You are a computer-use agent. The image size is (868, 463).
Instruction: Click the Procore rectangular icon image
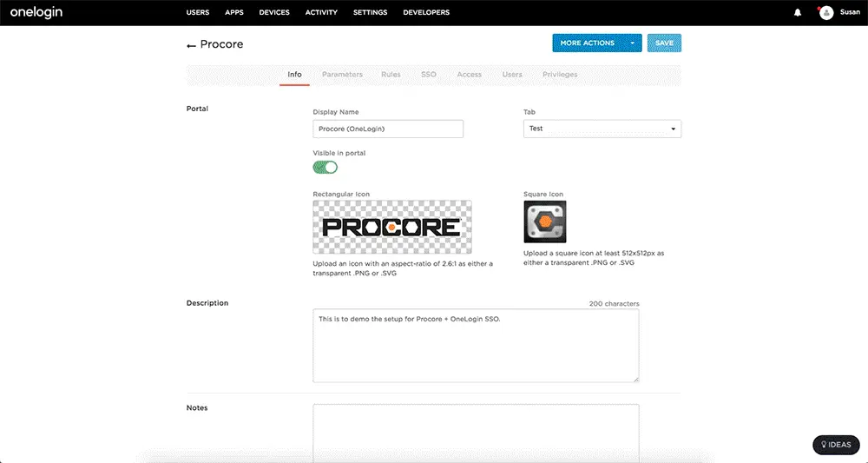tap(392, 227)
